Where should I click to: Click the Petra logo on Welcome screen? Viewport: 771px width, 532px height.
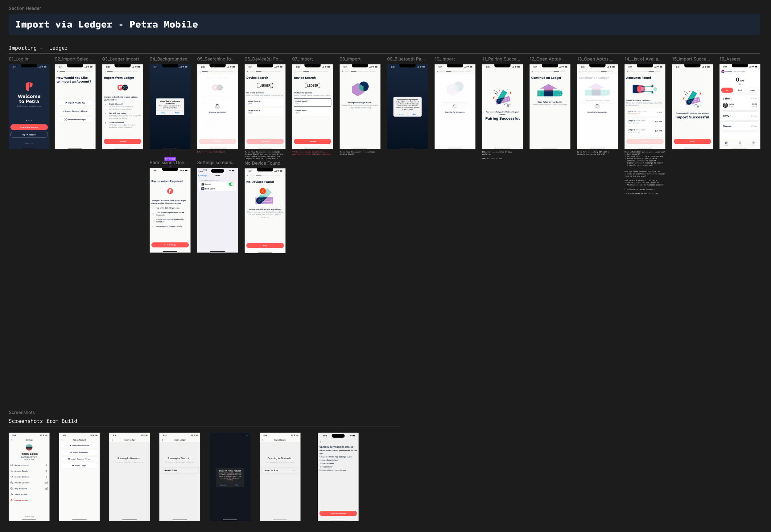pos(29,86)
